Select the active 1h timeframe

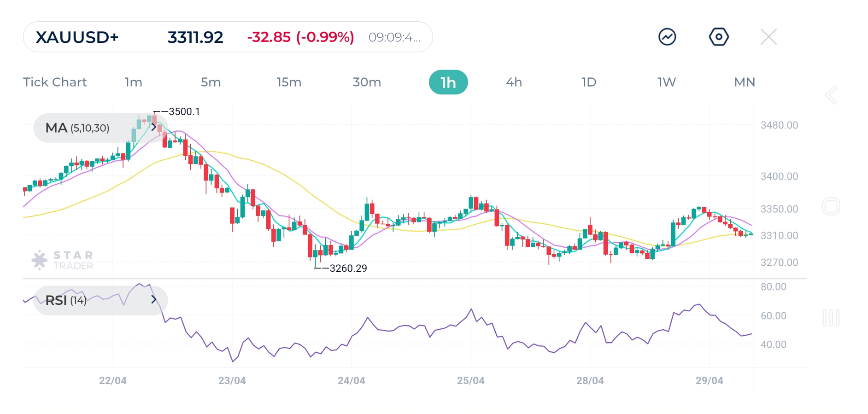pos(448,82)
